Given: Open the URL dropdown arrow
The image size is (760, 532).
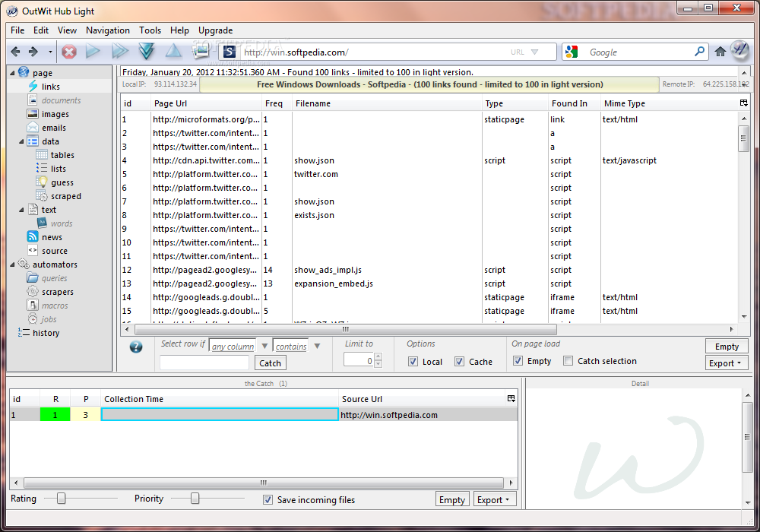Looking at the screenshot, I should click(x=534, y=52).
